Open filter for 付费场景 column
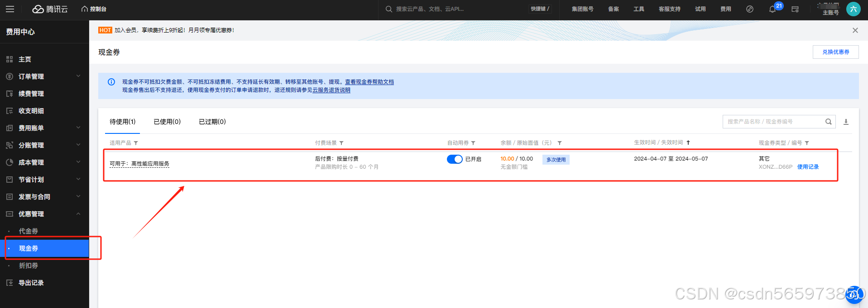 (x=341, y=143)
